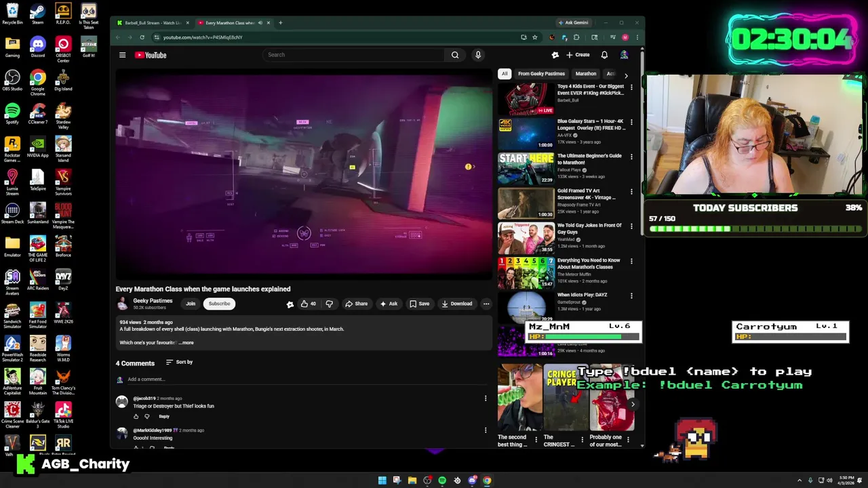
Task: Open menu for Blue Galaxy Stars video
Action: pos(631,122)
